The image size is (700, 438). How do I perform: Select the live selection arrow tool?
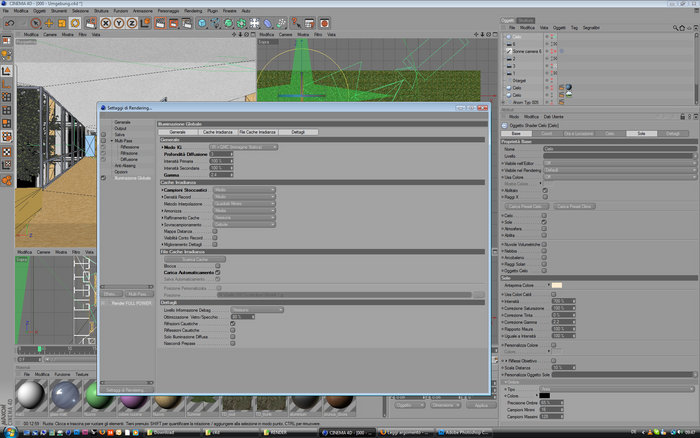pyautogui.click(x=36, y=23)
